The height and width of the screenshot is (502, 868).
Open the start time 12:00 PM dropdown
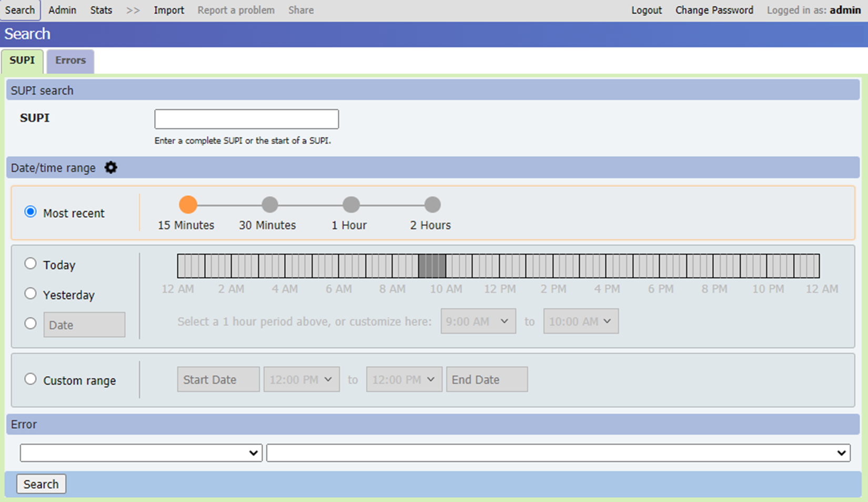301,379
